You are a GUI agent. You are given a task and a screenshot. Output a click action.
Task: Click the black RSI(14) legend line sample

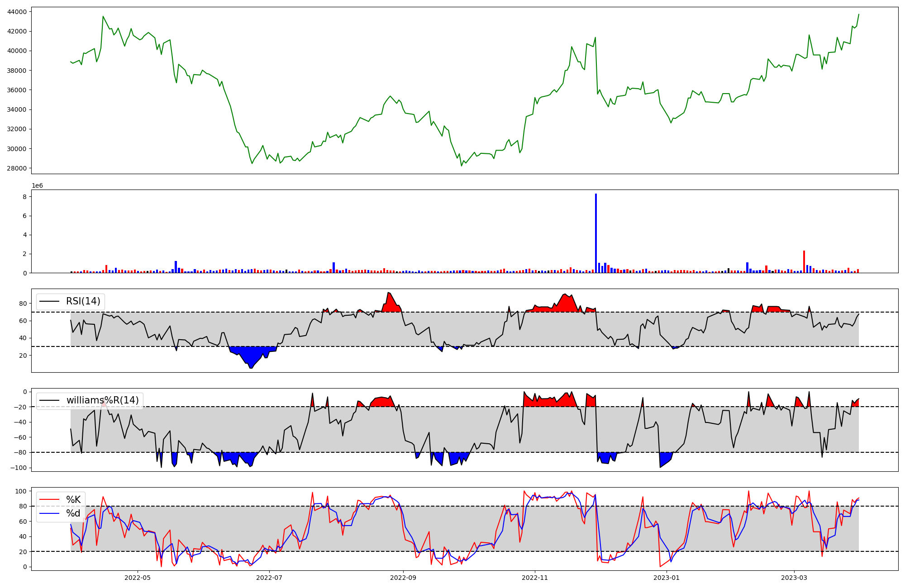coord(50,301)
